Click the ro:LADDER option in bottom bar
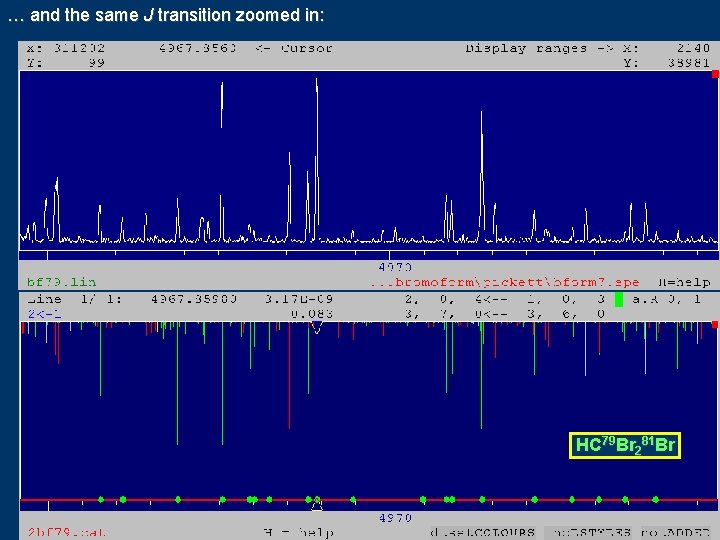 coord(678,533)
